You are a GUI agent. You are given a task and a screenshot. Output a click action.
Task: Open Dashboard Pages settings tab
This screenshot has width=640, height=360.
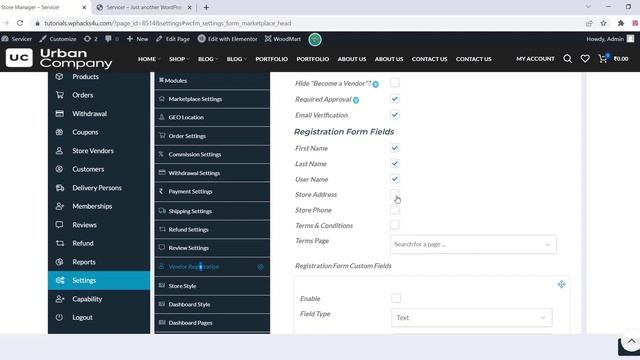[212, 322]
